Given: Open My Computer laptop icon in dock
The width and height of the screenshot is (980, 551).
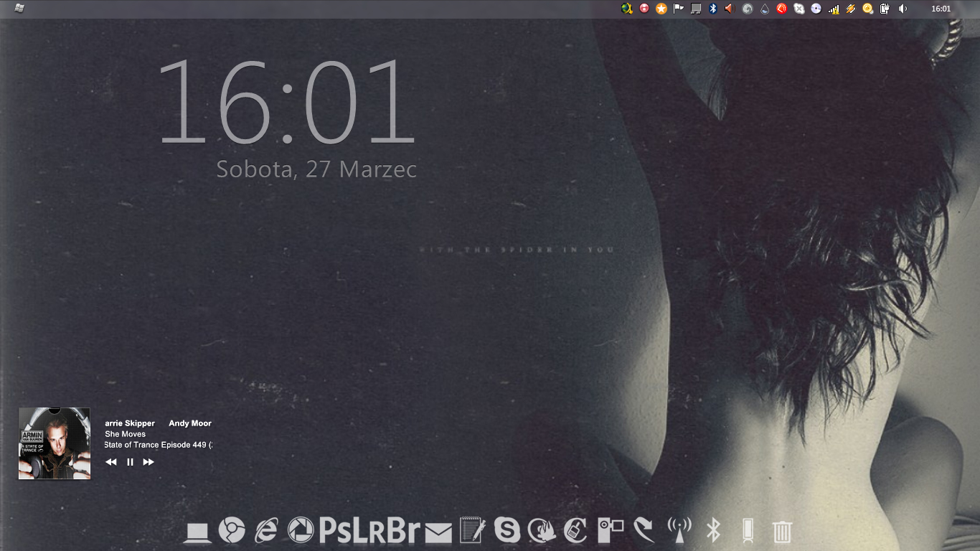Looking at the screenshot, I should pyautogui.click(x=197, y=533).
